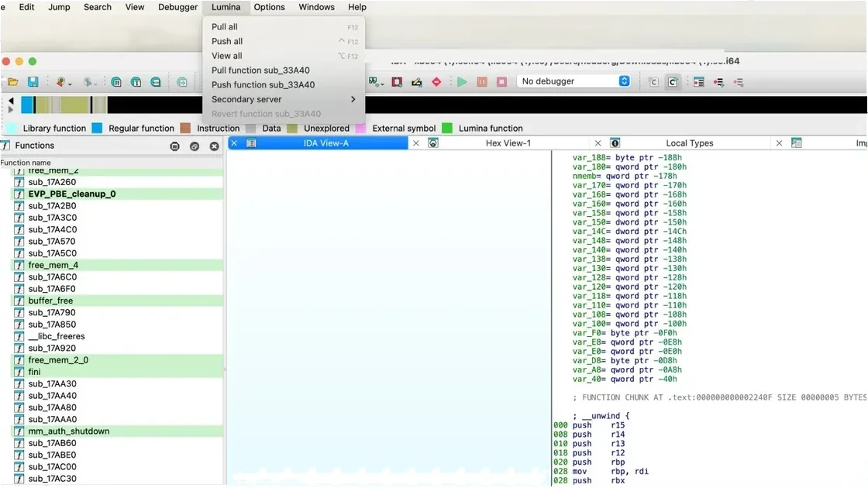Screen dimensions: 868x488
Task: Click Pull function sub_33A40
Action: pos(284,70)
